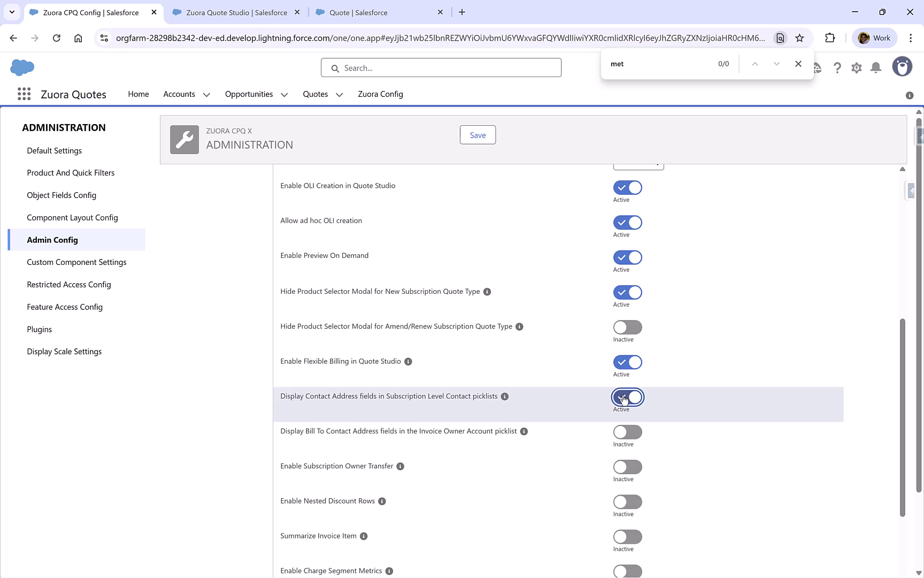Click the Save button
The height and width of the screenshot is (578, 924).
[477, 135]
